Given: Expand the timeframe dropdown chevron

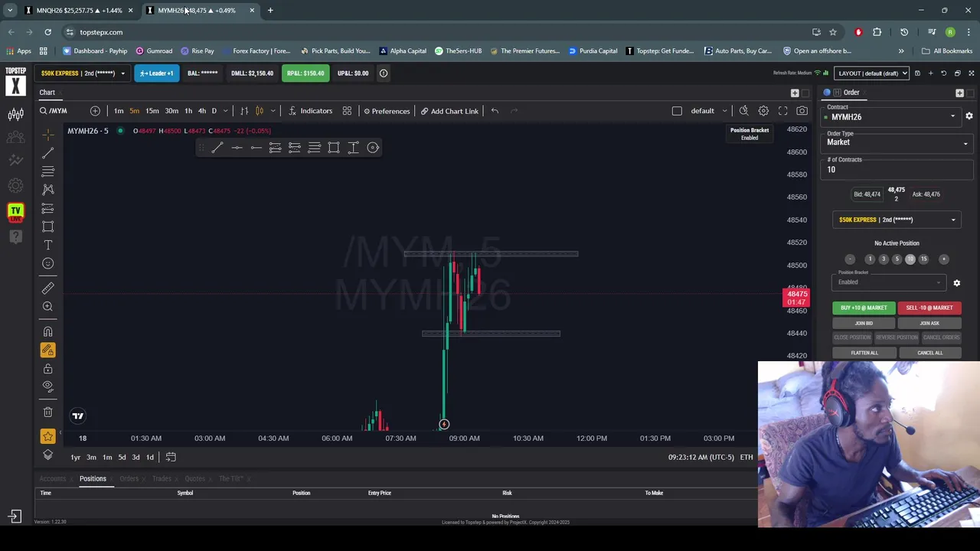Looking at the screenshot, I should coord(225,111).
